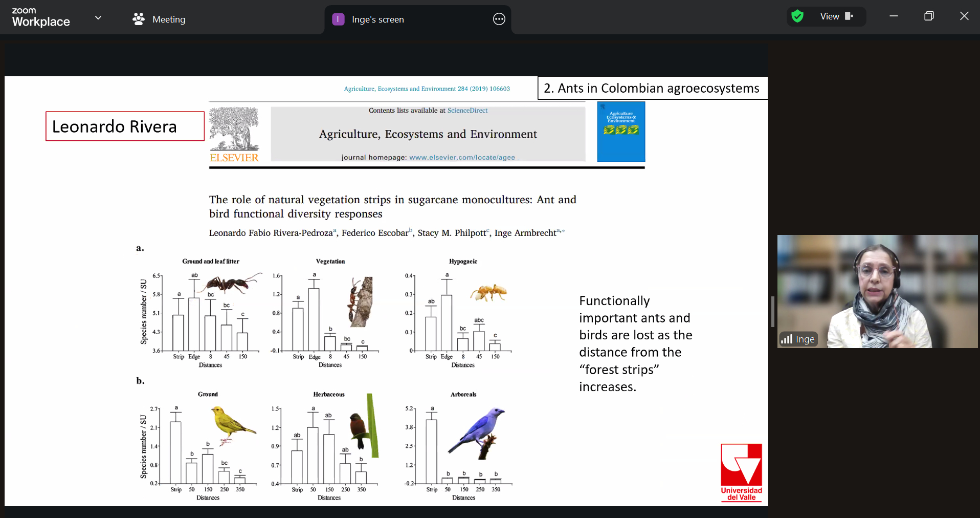This screenshot has width=980, height=518.
Task: Open the View layout menu
Action: (836, 16)
